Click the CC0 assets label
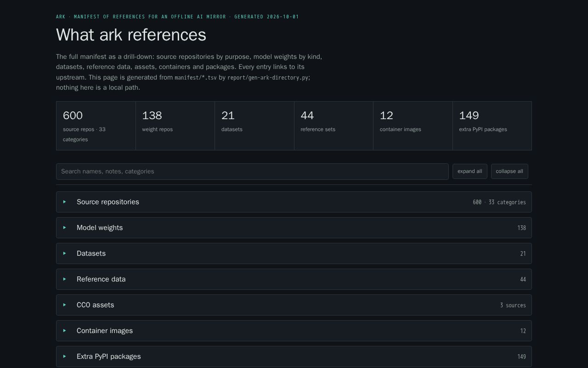Viewport: 588px width, 368px height. click(95, 305)
